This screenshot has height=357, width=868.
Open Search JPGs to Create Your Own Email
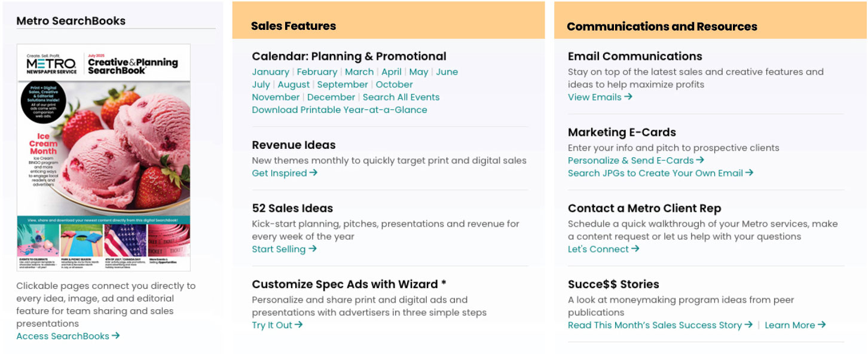pyautogui.click(x=660, y=173)
